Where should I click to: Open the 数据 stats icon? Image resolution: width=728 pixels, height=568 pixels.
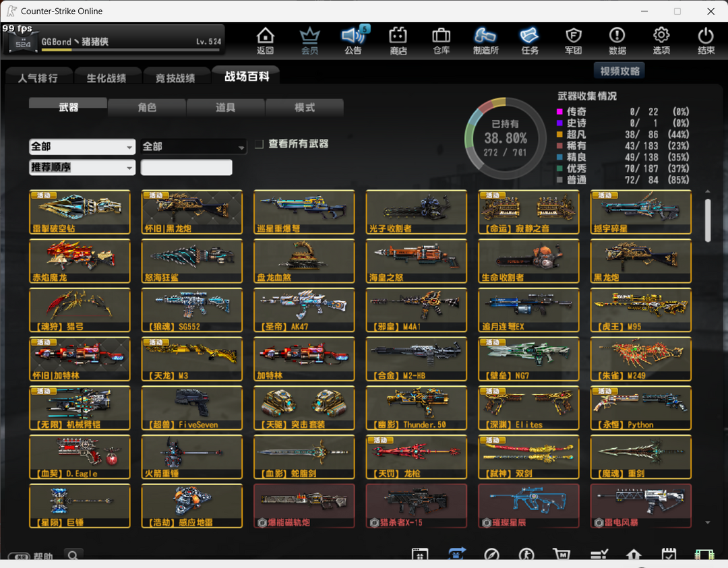(x=617, y=41)
